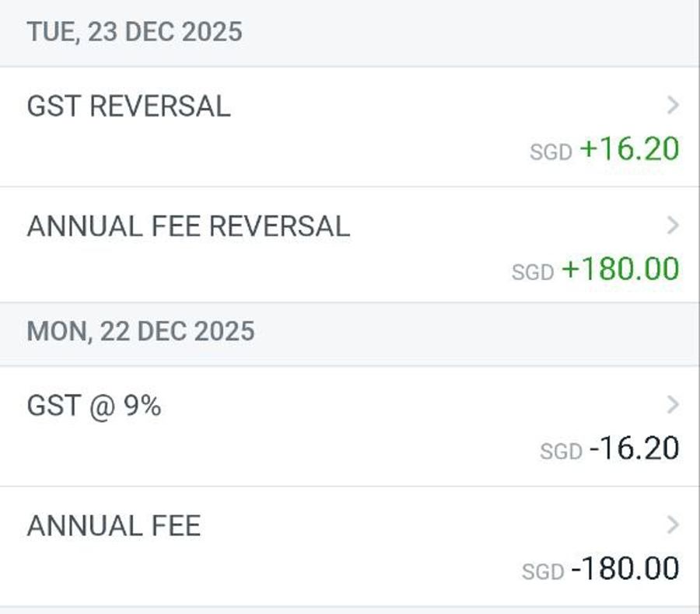This screenshot has height=614, width=700.
Task: Click the SGD currency label beside -180.00
Action: 543,573
